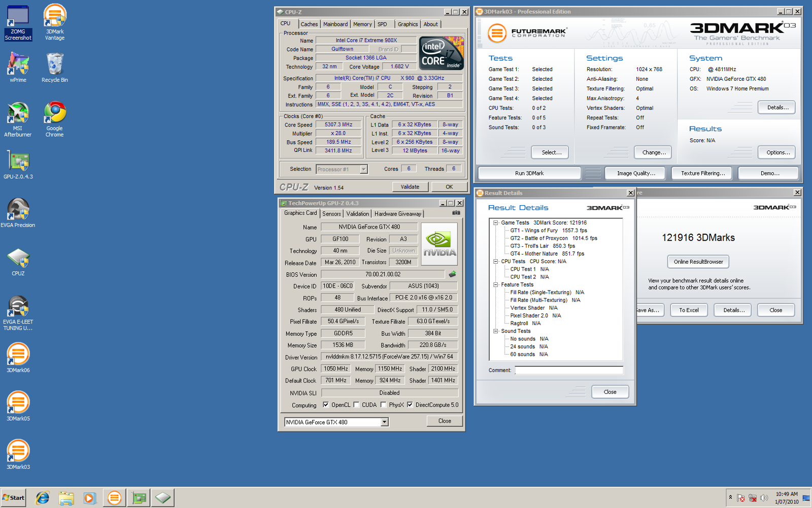Image resolution: width=812 pixels, height=508 pixels.
Task: Switch to 3DMark03 taskbar button
Action: click(x=114, y=498)
